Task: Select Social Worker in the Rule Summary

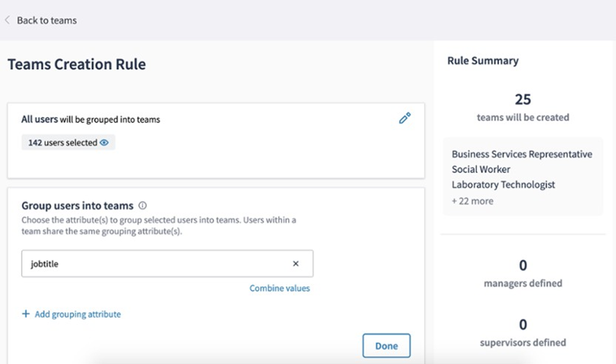Action: coord(481,170)
